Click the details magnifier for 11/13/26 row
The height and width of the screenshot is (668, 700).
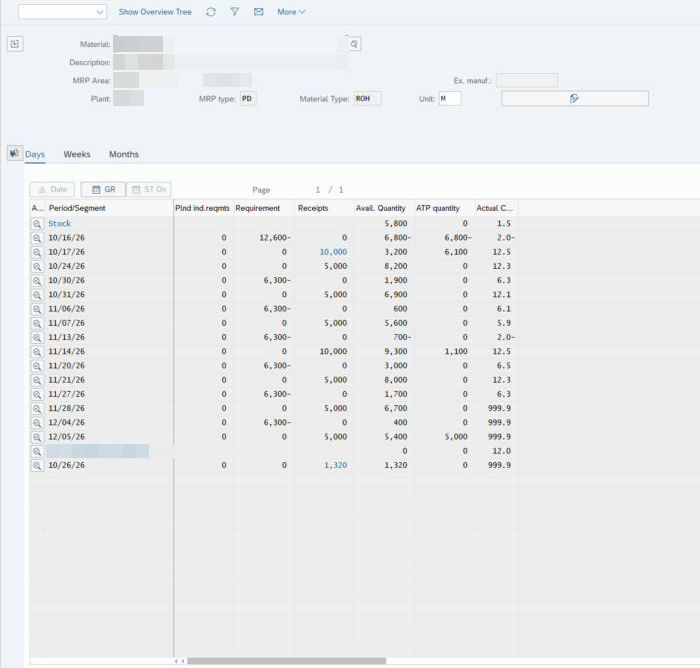[37, 338]
